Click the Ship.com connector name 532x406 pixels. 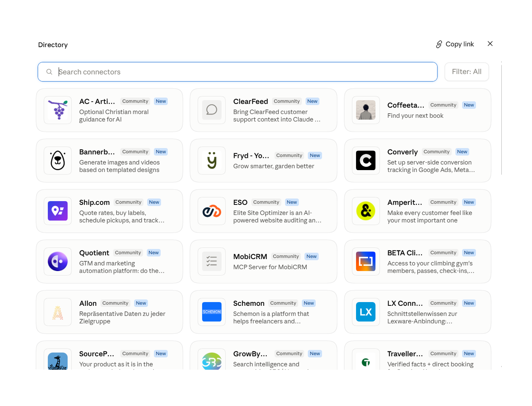(95, 202)
